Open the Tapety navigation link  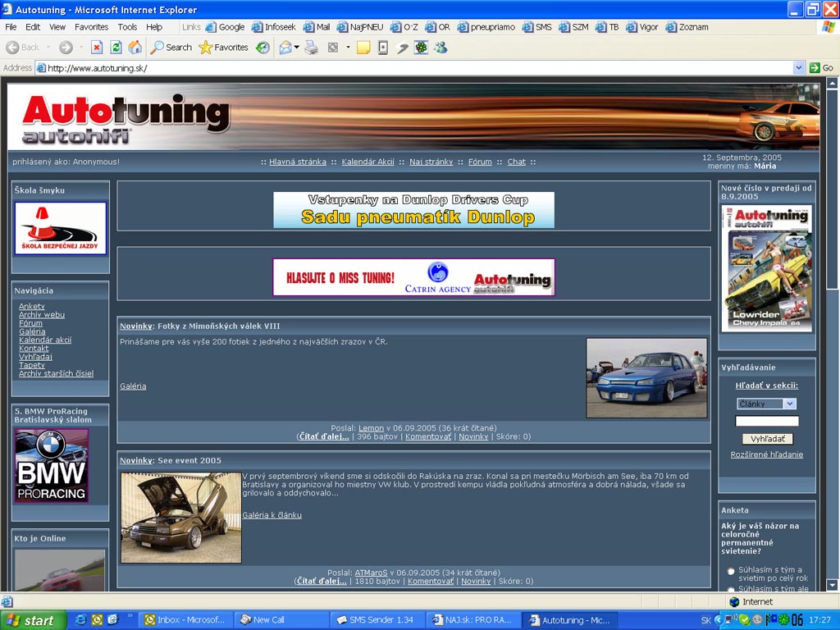pyautogui.click(x=32, y=365)
